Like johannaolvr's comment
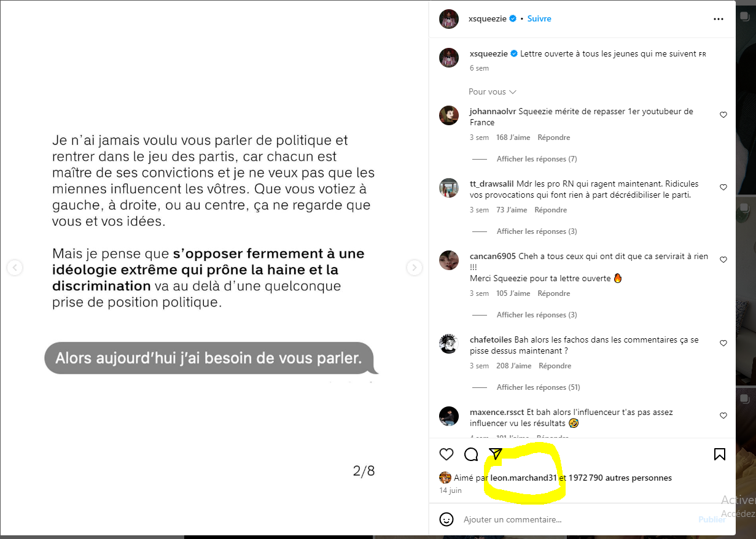The height and width of the screenshot is (539, 756). tap(723, 115)
